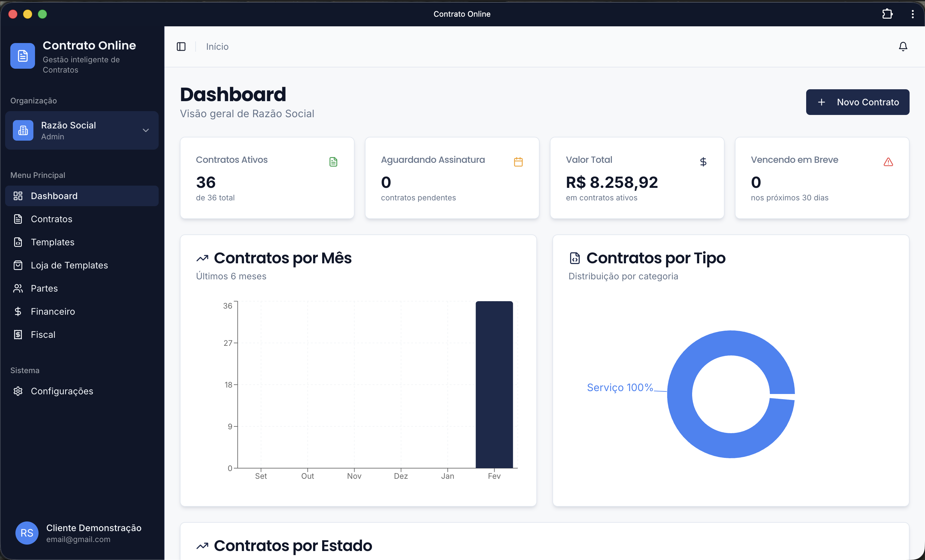Click 'nos próximos 30 dias' caption

pos(789,198)
